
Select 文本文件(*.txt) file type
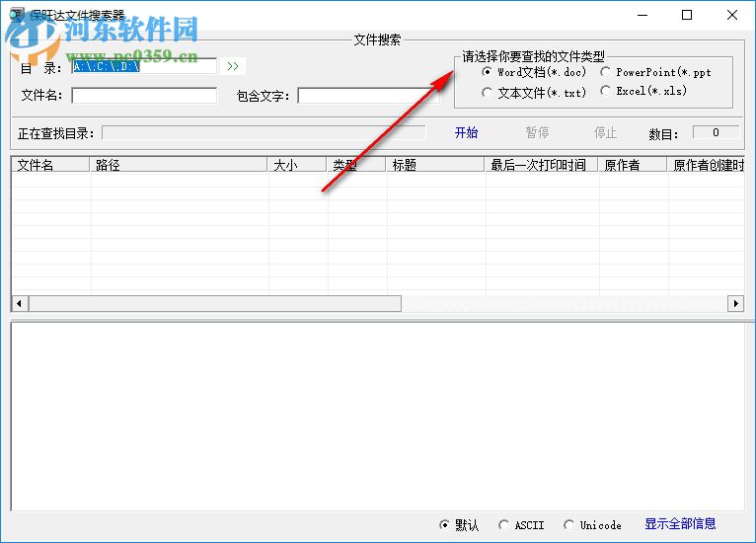tap(534, 92)
